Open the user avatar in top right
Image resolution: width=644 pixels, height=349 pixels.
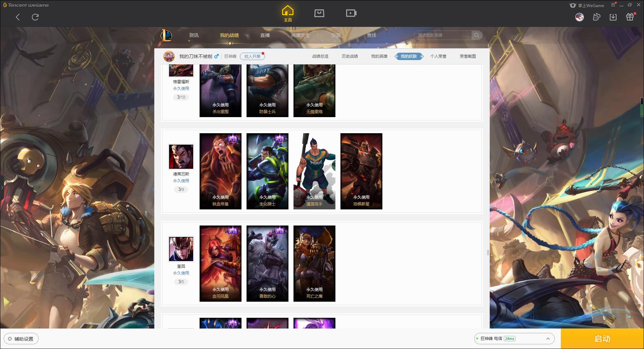tap(579, 17)
